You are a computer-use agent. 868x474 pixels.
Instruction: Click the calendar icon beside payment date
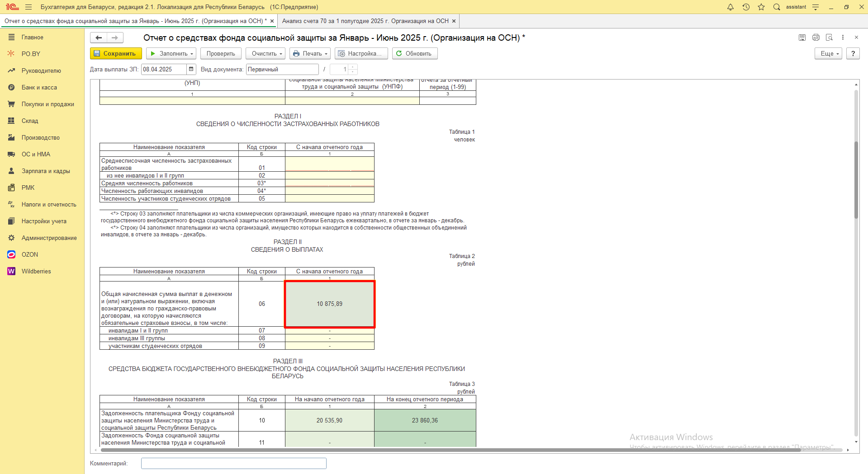(x=191, y=69)
